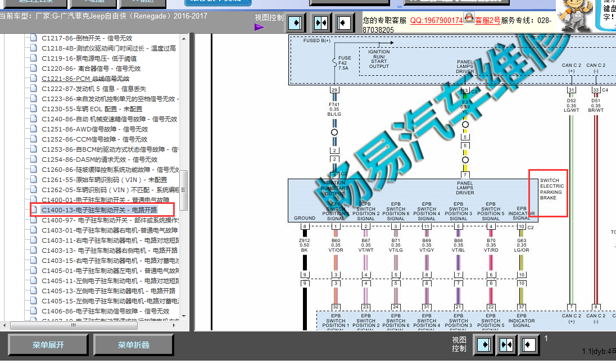Viewport: 616px width, 364px height.
Task: Select C1400-97- 电子驻车制动开关 entry
Action: tap(110, 220)
